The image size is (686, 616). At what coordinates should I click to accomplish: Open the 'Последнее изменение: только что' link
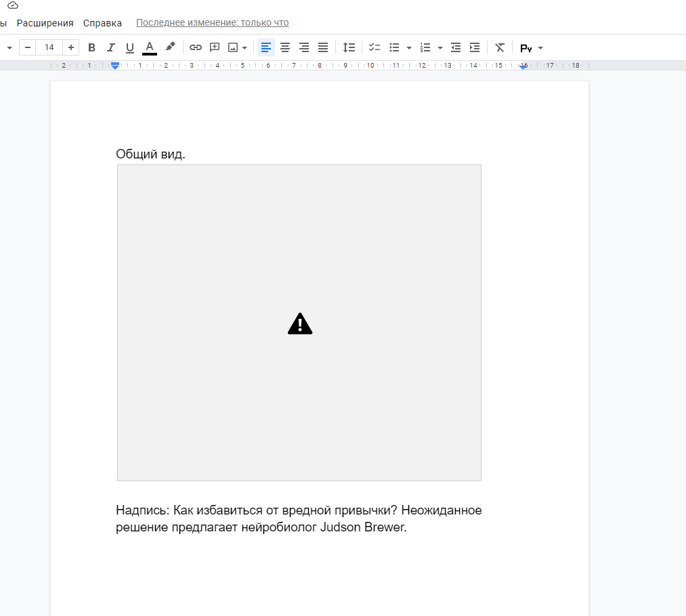click(212, 22)
